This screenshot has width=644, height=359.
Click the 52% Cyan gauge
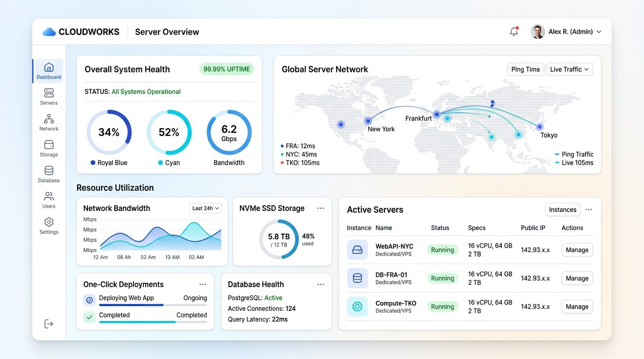[169, 132]
